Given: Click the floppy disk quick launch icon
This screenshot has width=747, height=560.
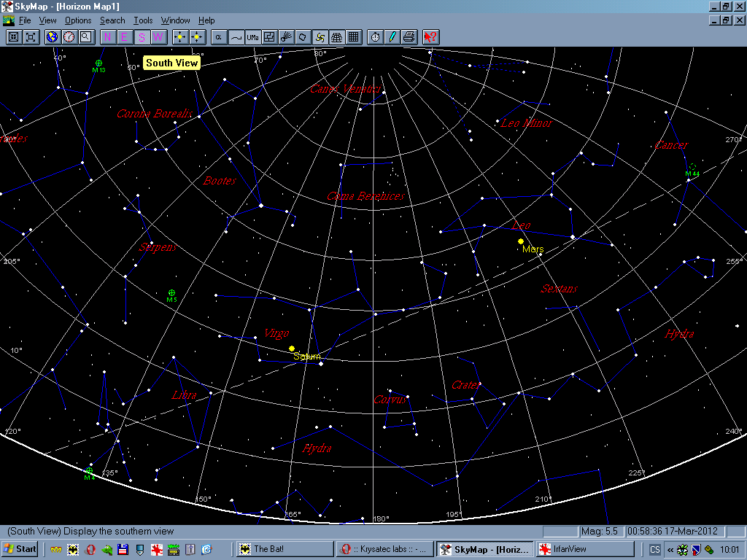Looking at the screenshot, I should pyautogui.click(x=123, y=550).
